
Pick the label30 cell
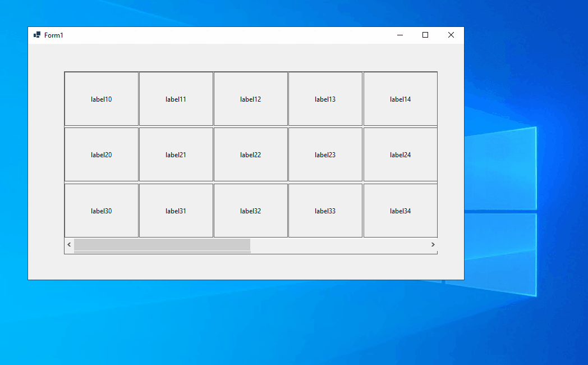point(101,211)
